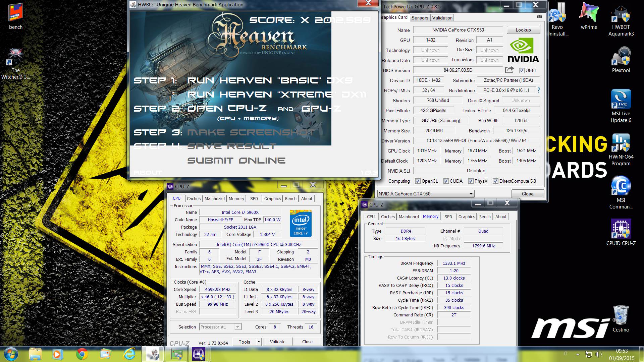Click Run Heaven Xtreme DX11 option
This screenshot has height=362, width=644.
point(277,95)
